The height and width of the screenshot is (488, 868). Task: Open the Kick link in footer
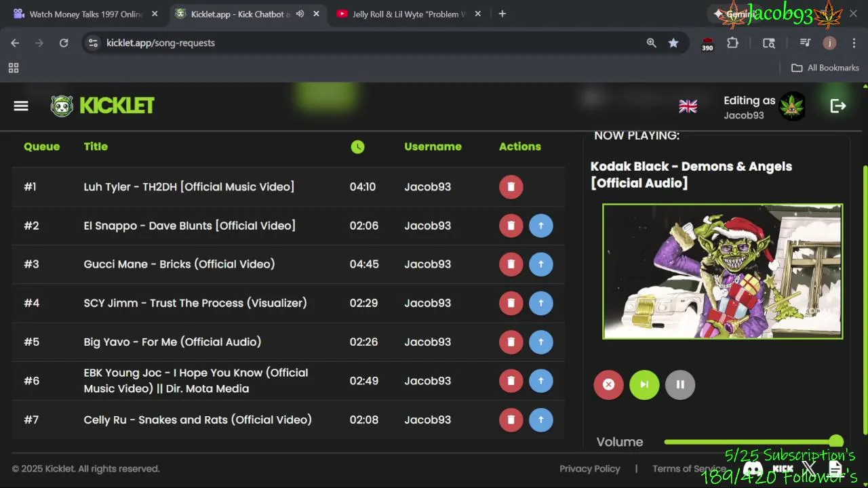point(783,468)
